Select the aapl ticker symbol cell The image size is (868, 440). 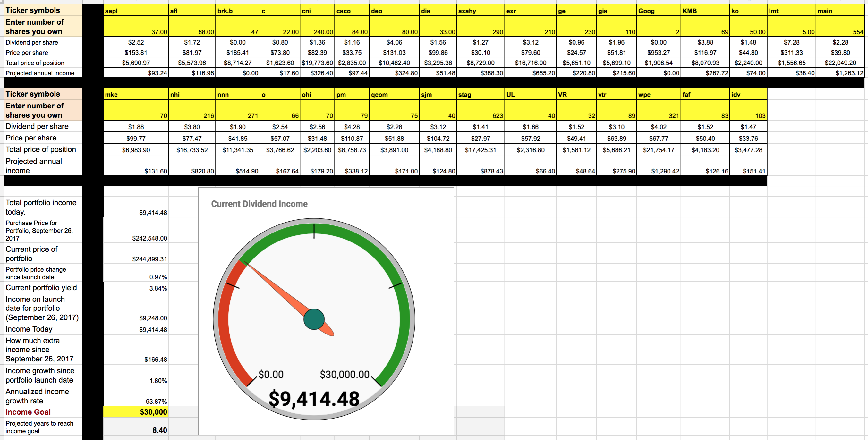[x=135, y=11]
